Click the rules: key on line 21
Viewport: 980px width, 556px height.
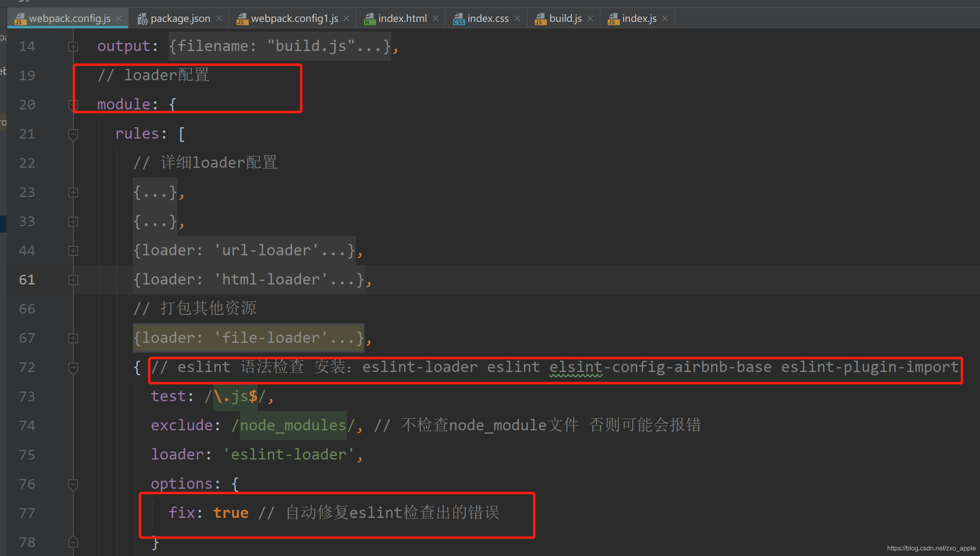point(141,134)
